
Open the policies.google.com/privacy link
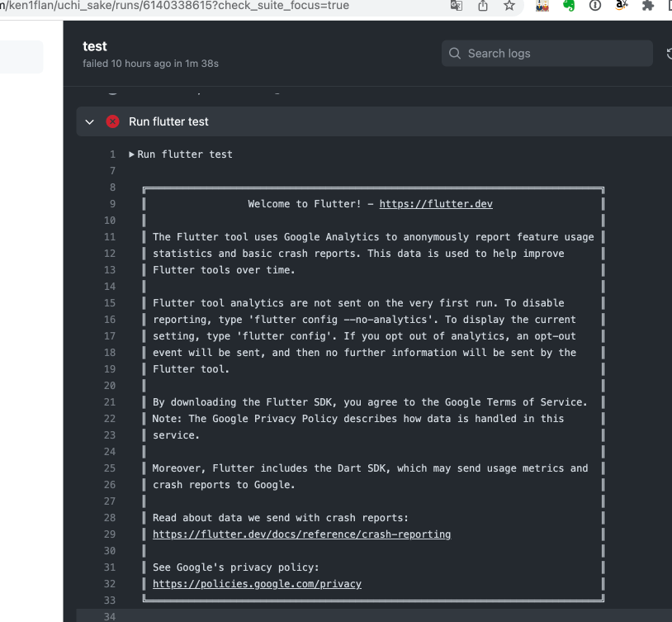257,584
